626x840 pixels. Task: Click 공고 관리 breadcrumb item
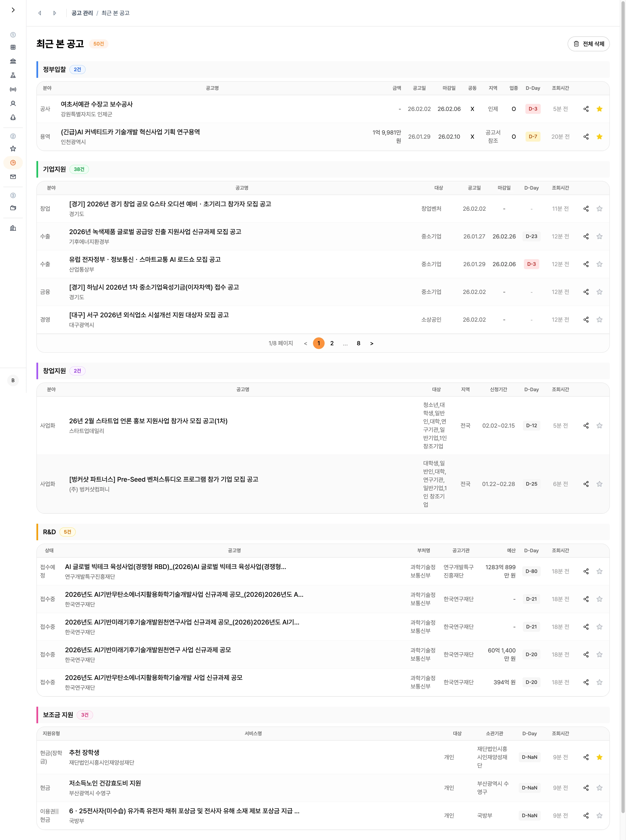coord(82,13)
